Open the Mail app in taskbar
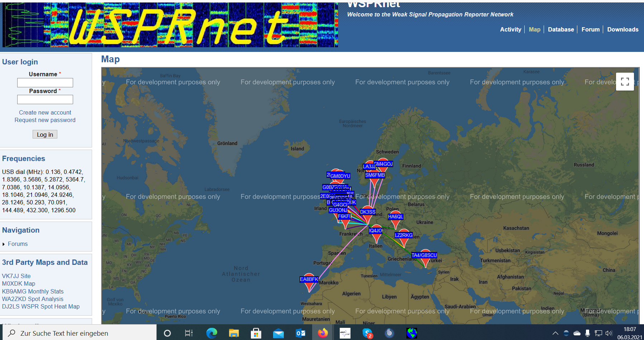 click(x=278, y=334)
